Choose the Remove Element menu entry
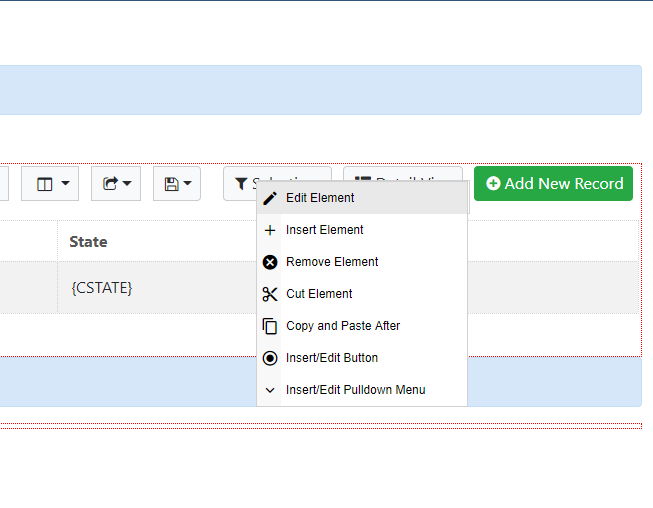 [332, 262]
